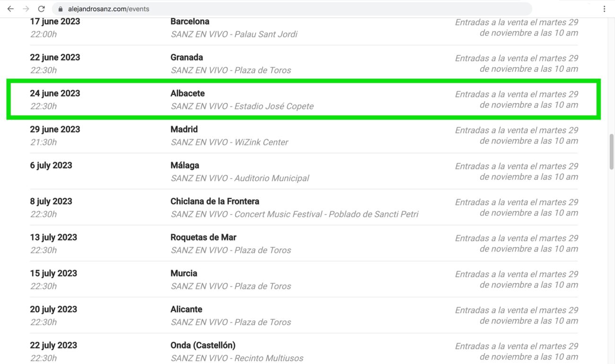615x364 pixels.
Task: Click the Estadio José Copete venue text
Action: pos(274,106)
